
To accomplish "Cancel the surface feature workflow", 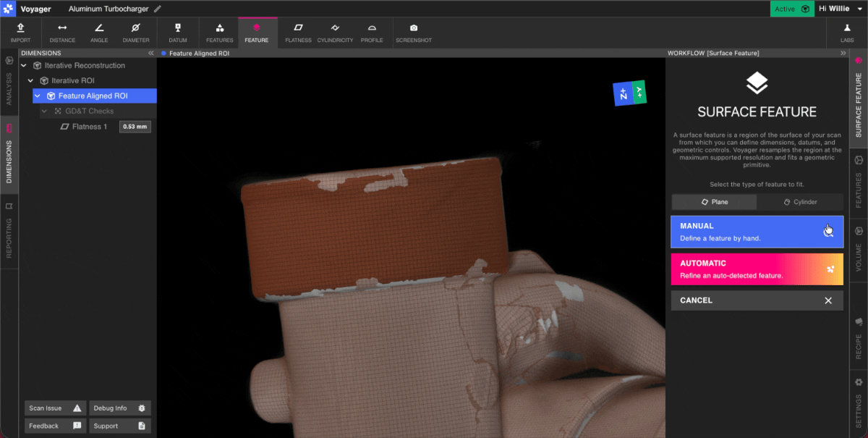I will tap(757, 300).
